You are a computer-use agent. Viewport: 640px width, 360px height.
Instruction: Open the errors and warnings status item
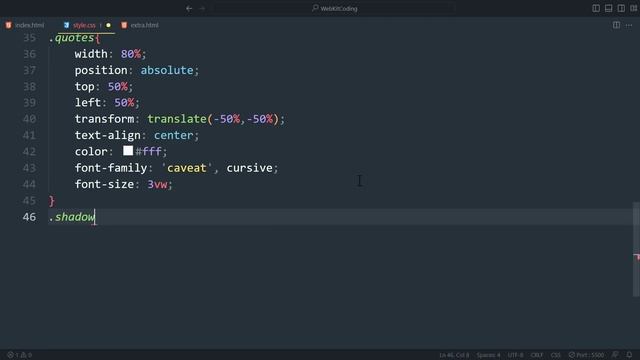20,355
